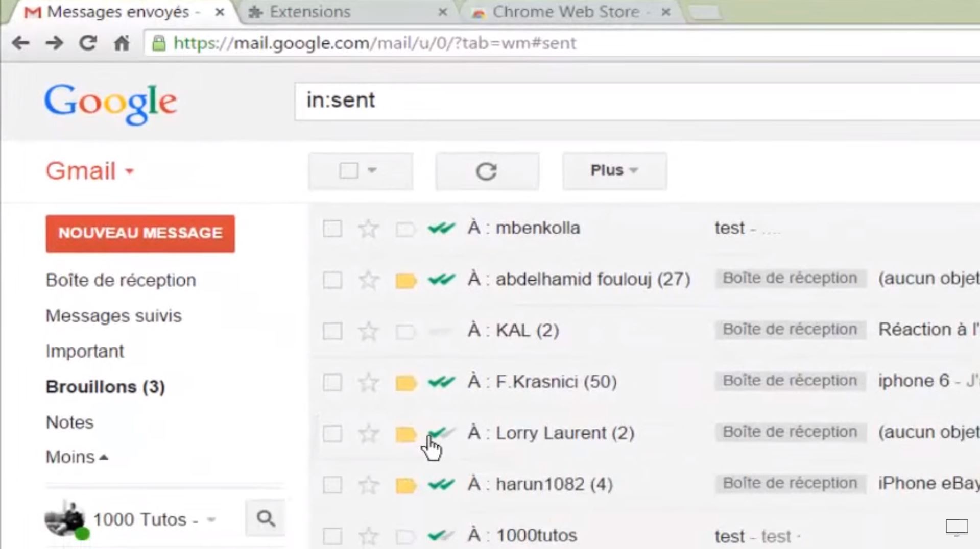Search chat contacts with the magnifier button
Viewport: 980px width, 549px height.
pos(266,518)
